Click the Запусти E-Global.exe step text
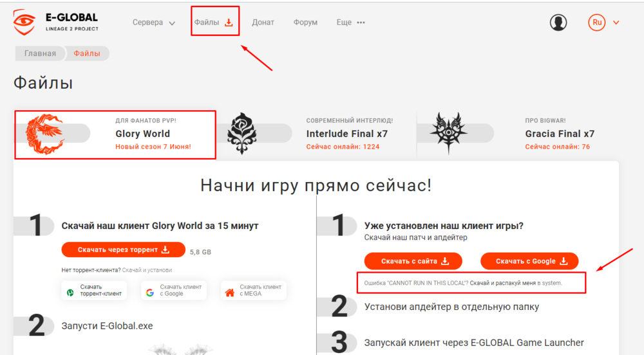This screenshot has height=355, width=644. tap(107, 326)
